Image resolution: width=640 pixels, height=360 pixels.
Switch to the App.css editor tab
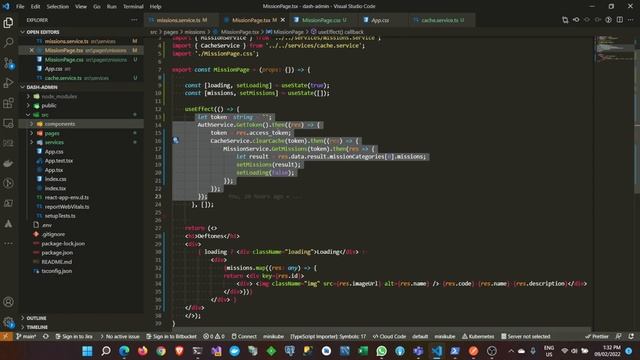tap(382, 20)
